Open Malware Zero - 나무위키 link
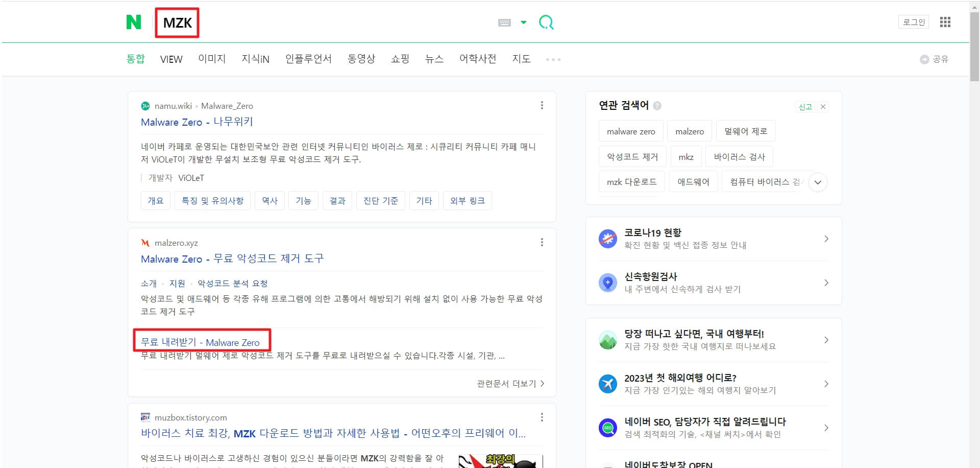 (x=197, y=122)
